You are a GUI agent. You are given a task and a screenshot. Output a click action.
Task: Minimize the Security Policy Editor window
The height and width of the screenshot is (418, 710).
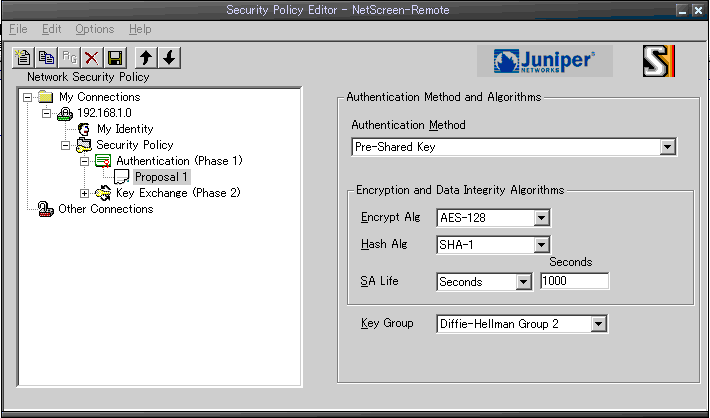click(682, 10)
